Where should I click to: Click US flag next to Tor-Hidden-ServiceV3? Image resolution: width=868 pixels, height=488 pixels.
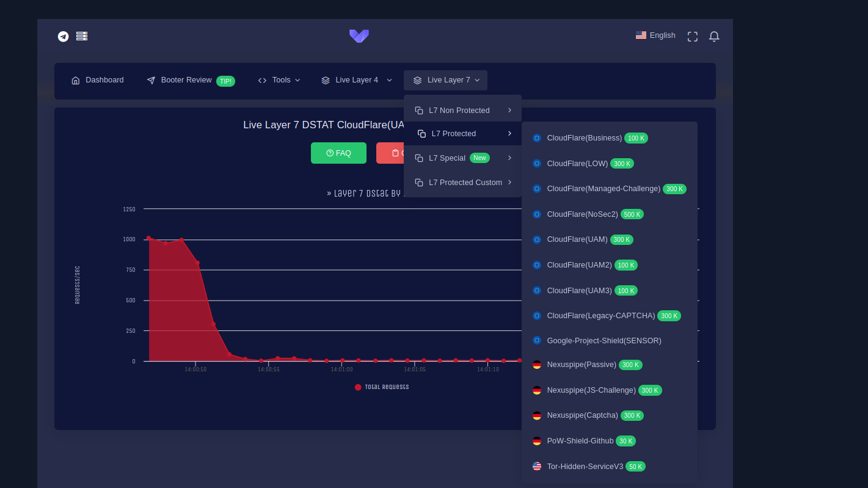tap(537, 466)
